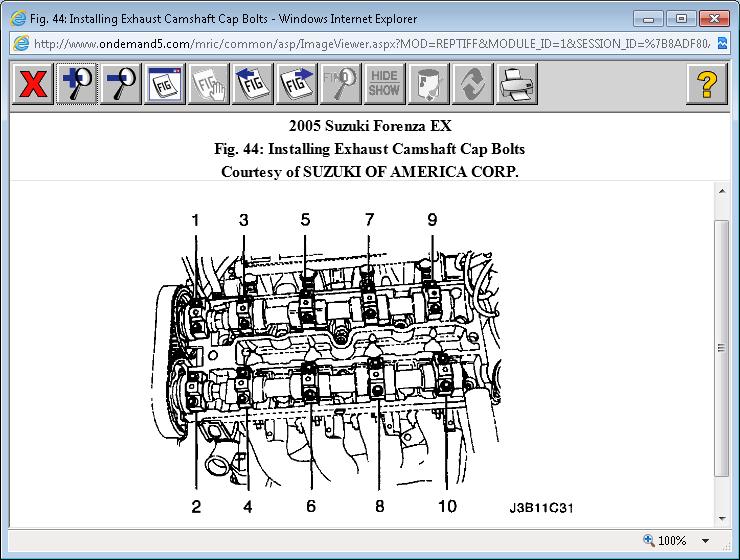Screen dimensions: 740x560
Task: Click the red X close viewer icon
Action: [x=33, y=84]
